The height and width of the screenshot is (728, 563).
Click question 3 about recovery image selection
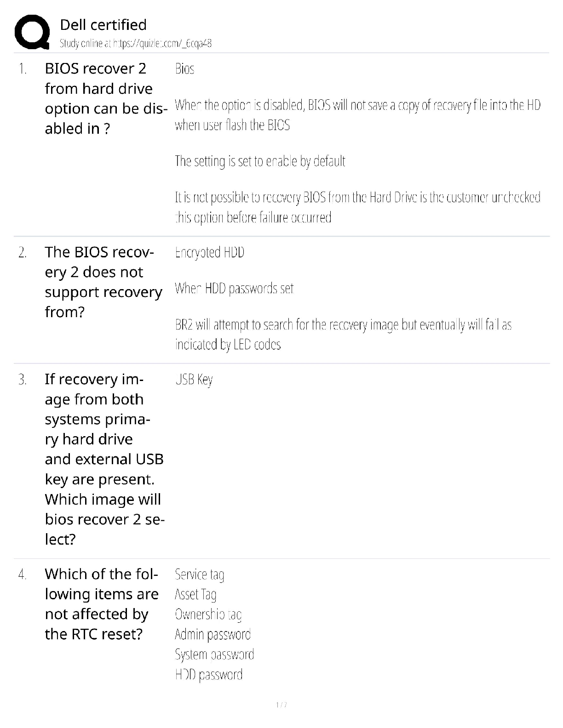pyautogui.click(x=105, y=459)
